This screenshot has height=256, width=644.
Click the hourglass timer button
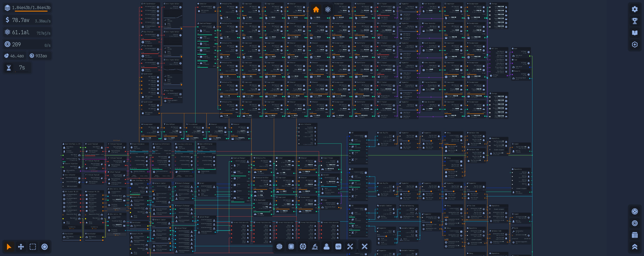(x=9, y=68)
